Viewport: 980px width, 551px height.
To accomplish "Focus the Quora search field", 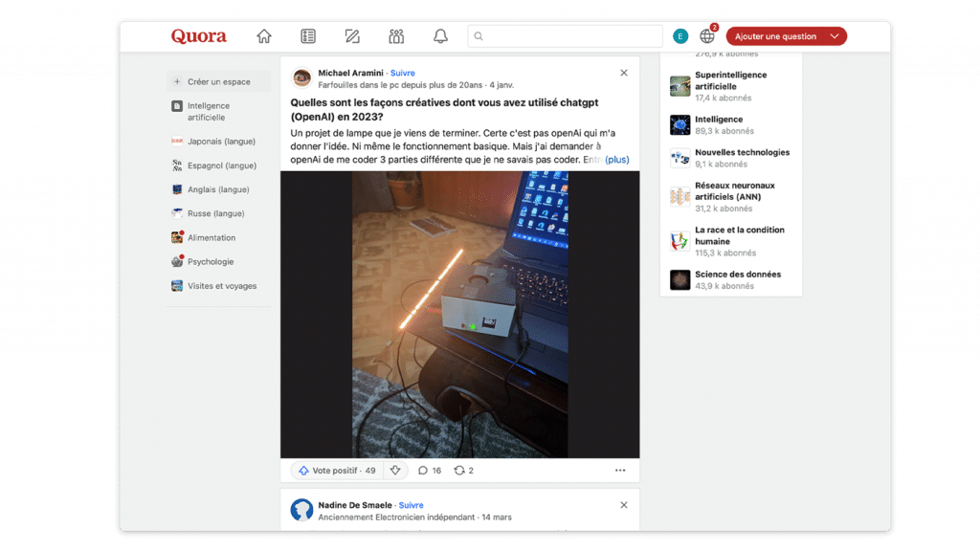I will coord(565,36).
